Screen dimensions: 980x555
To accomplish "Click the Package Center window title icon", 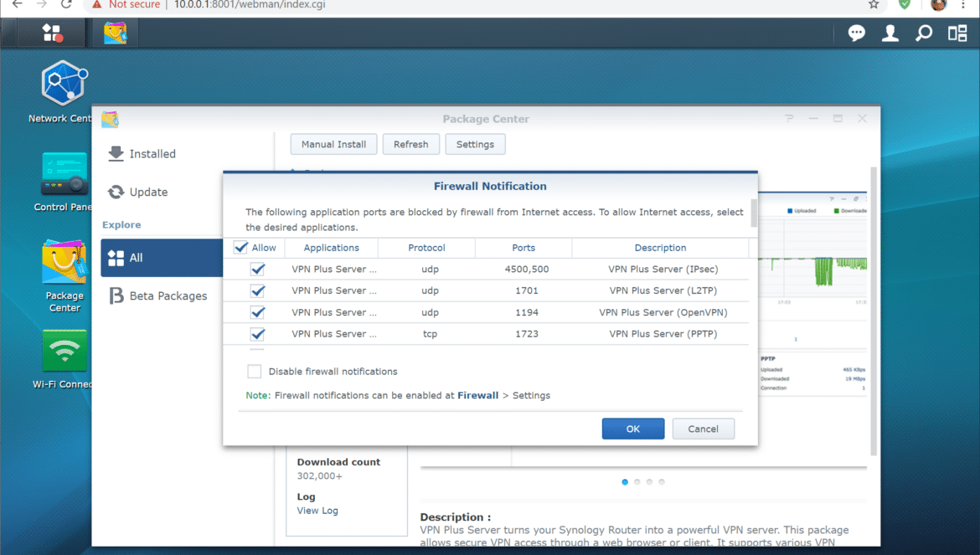I will tap(110, 119).
